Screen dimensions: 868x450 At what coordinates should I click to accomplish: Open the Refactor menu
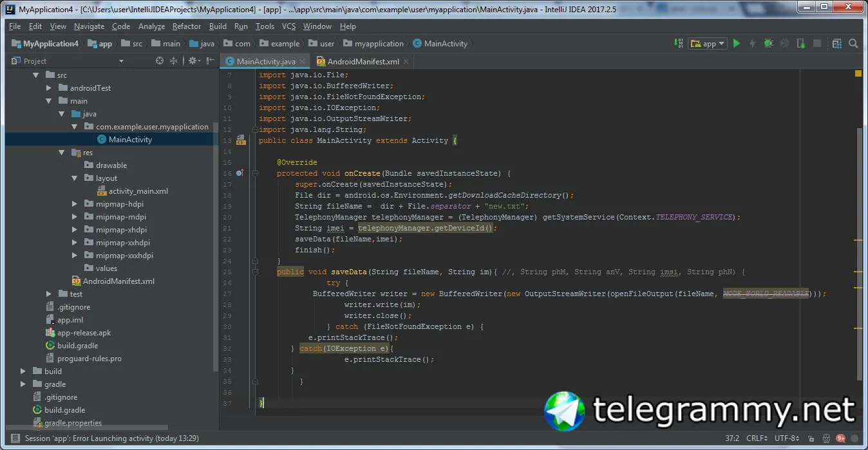click(187, 26)
